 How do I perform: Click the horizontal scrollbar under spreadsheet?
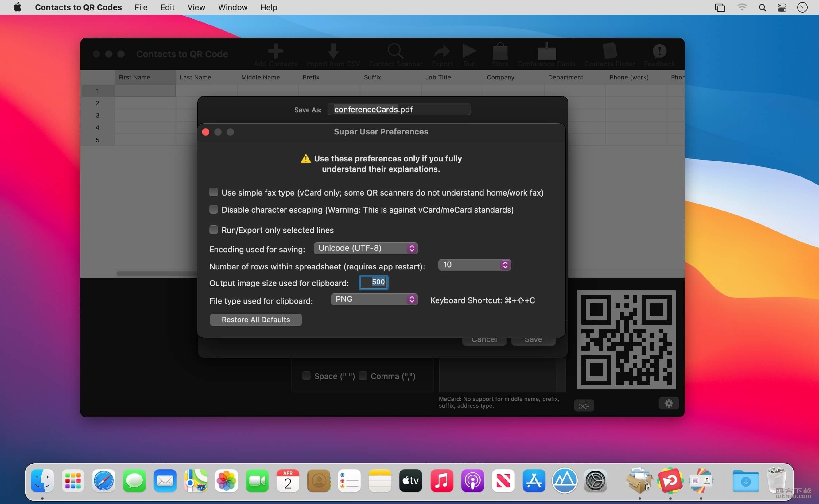157,274
